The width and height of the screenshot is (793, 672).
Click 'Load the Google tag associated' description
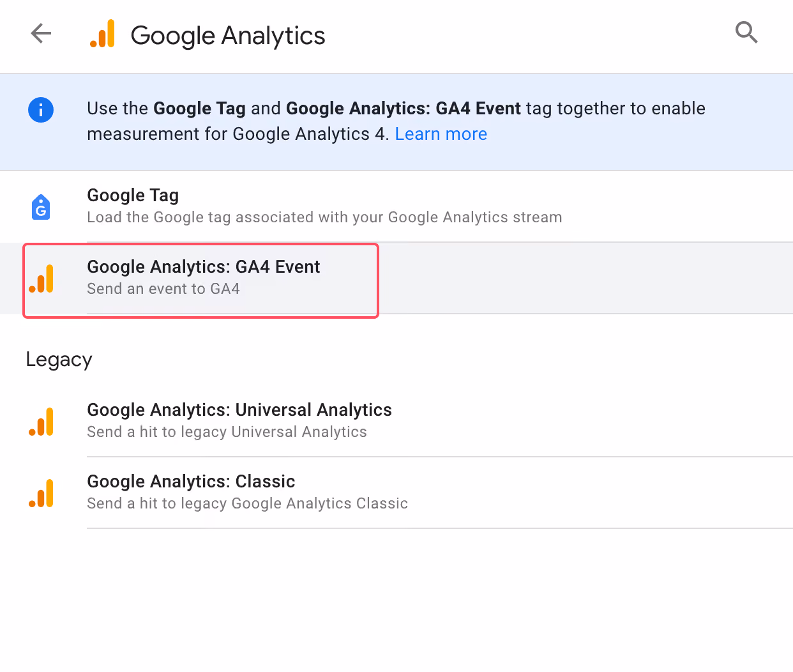(324, 217)
